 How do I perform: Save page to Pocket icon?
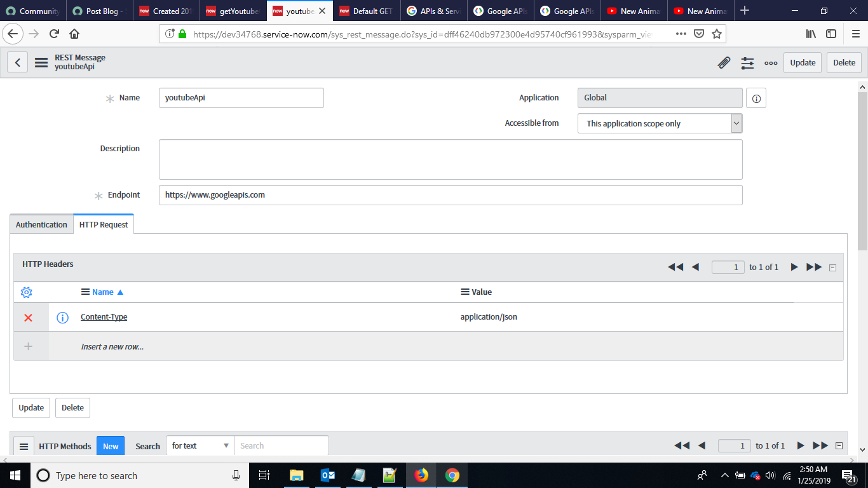click(x=699, y=34)
